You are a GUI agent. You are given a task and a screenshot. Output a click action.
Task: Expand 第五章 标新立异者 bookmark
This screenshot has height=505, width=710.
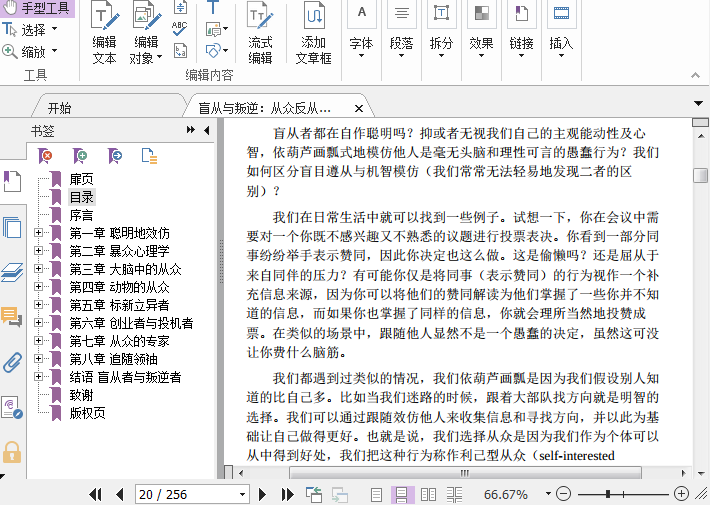pyautogui.click(x=38, y=304)
